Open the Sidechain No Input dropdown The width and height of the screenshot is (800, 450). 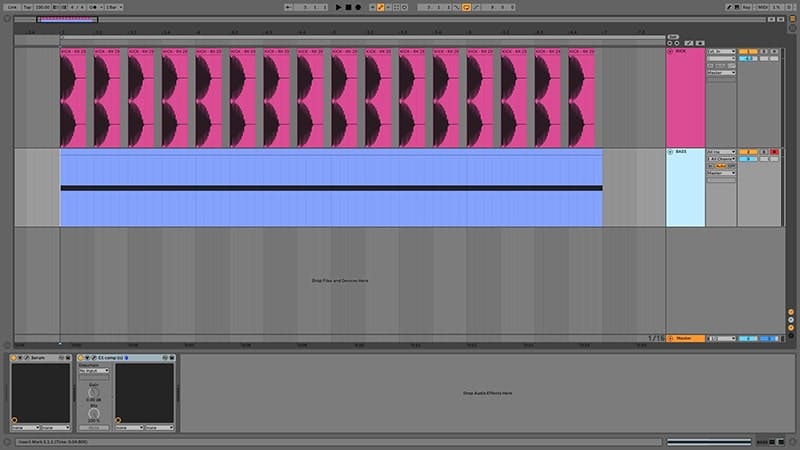[94, 370]
